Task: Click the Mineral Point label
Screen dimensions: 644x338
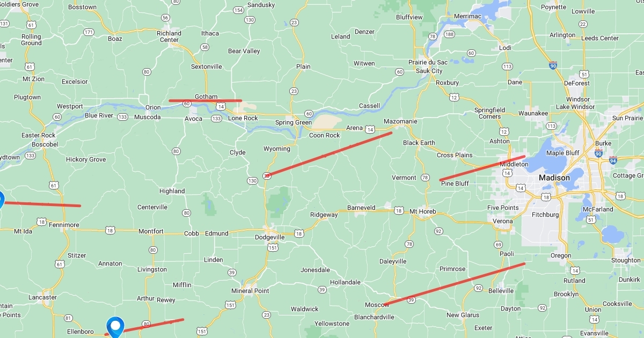Action: [x=250, y=291]
